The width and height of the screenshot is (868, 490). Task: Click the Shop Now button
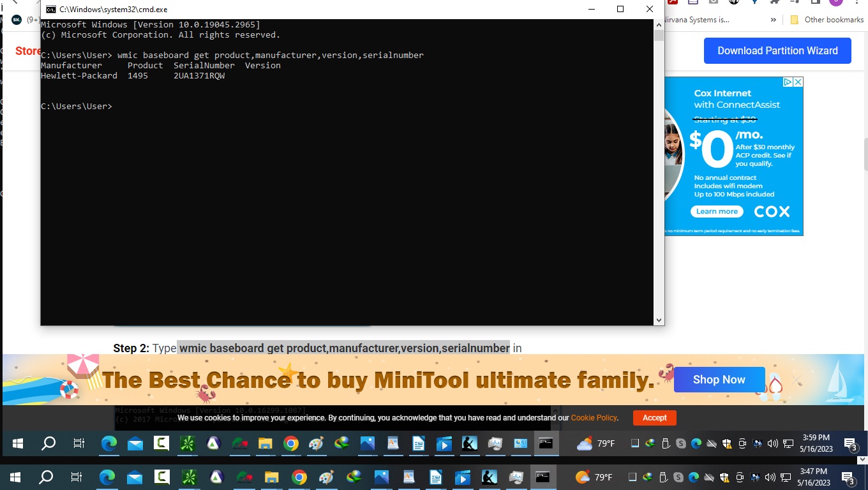pyautogui.click(x=719, y=380)
